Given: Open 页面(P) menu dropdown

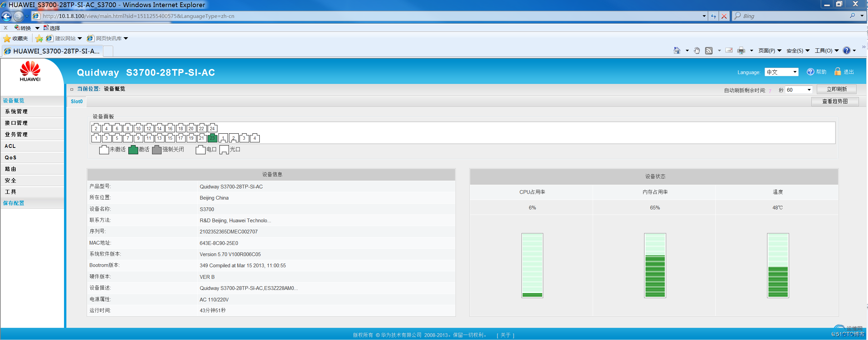Looking at the screenshot, I should 769,50.
